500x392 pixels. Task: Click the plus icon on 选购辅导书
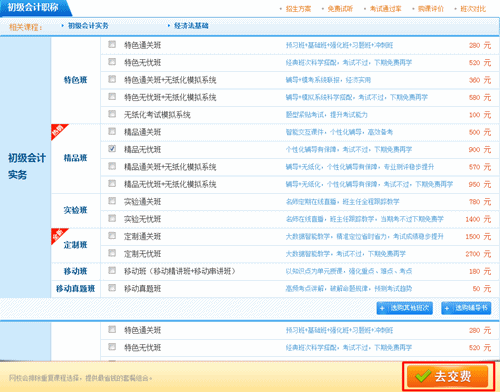(x=447, y=308)
